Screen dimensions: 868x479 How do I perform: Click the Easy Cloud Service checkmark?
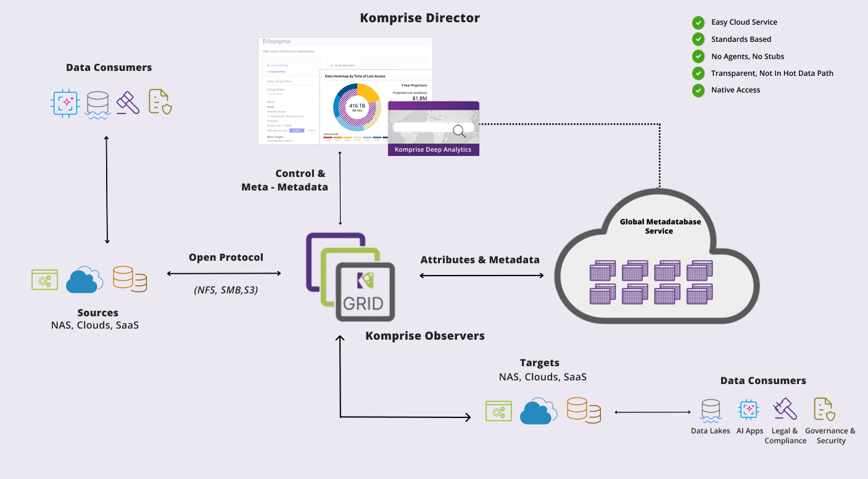coord(698,22)
